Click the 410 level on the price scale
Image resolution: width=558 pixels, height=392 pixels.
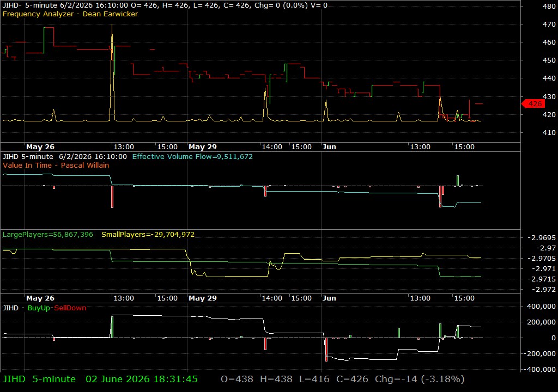point(549,132)
